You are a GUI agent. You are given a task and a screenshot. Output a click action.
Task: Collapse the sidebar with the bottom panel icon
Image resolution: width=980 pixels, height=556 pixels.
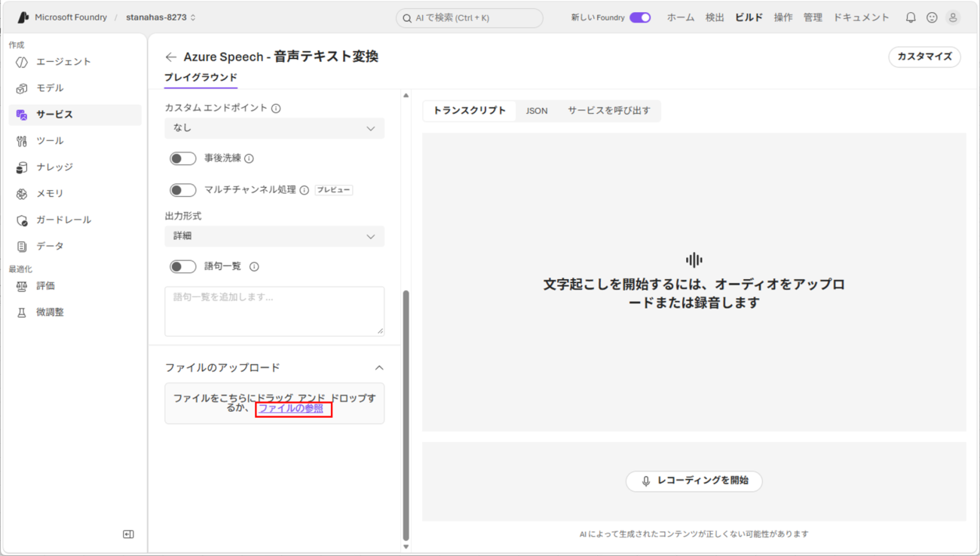coord(128,534)
